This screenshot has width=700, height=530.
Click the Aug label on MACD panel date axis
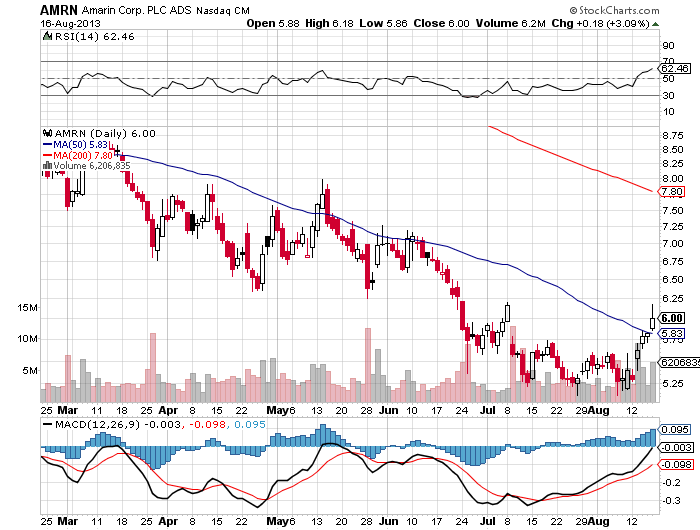598,521
